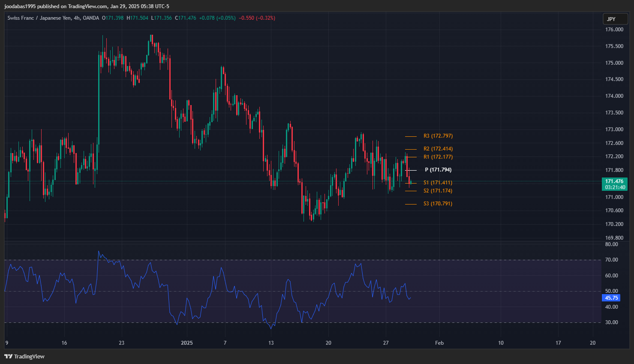This screenshot has height=364, width=634.
Task: Click the date label 10 on the time axis
Action: [x=501, y=343]
